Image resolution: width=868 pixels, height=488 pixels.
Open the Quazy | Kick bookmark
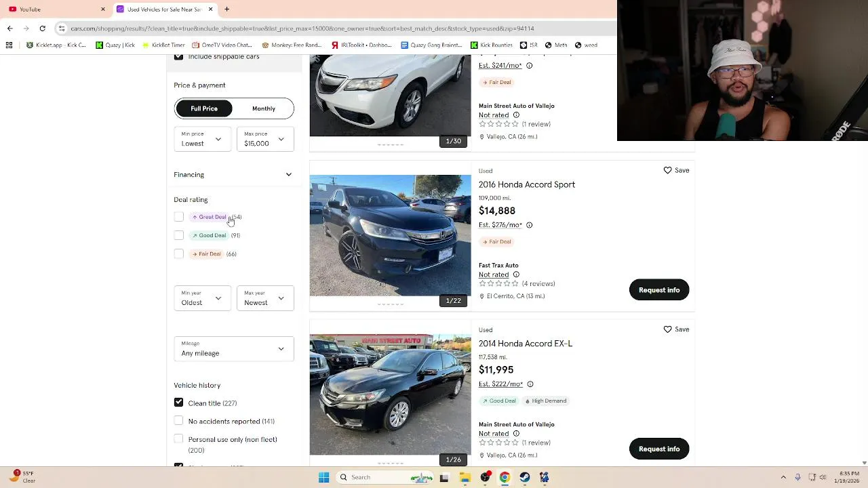click(x=115, y=45)
